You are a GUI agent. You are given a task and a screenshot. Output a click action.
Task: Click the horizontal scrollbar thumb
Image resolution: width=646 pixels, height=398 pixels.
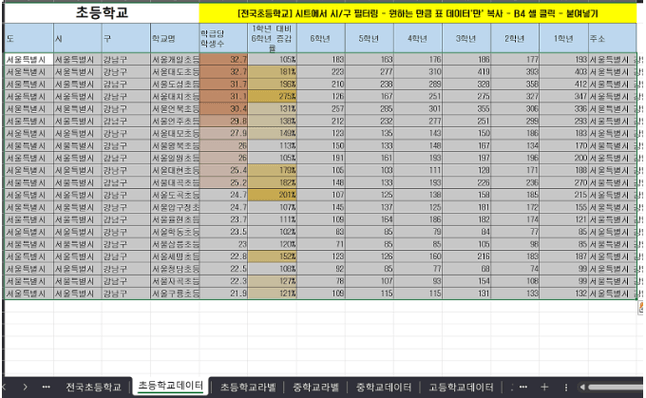616,387
